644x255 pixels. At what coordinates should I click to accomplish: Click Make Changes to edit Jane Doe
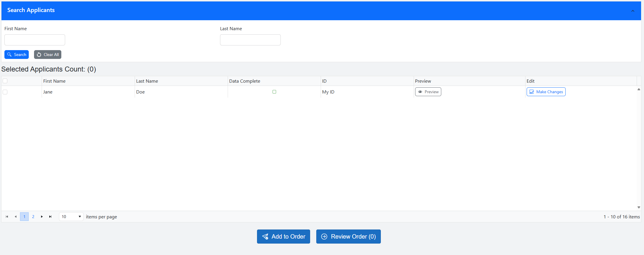[546, 92]
